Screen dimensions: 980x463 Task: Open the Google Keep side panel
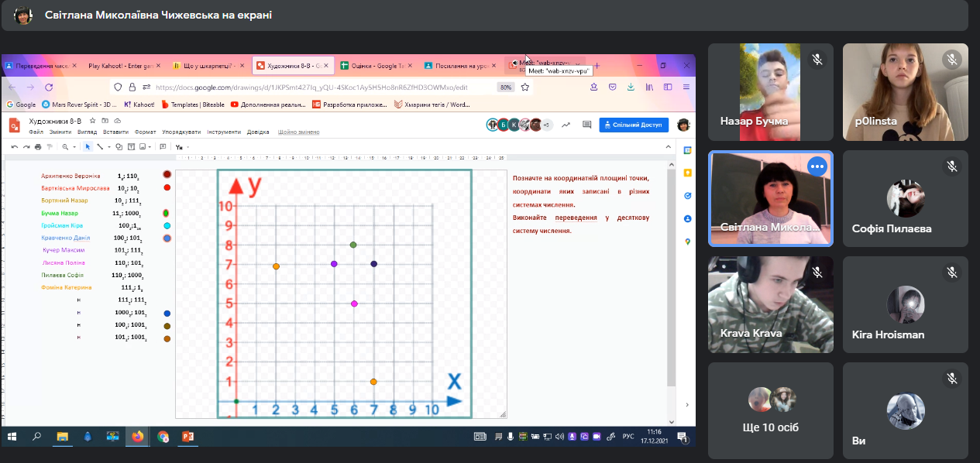point(687,173)
